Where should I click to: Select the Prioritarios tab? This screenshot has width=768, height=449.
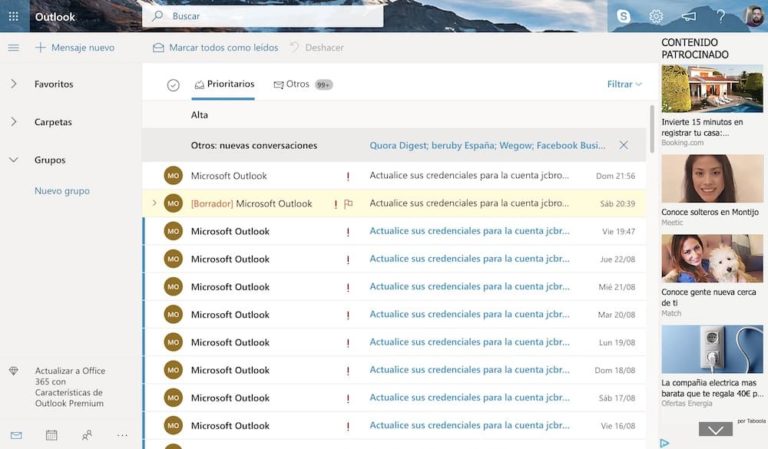coord(225,85)
